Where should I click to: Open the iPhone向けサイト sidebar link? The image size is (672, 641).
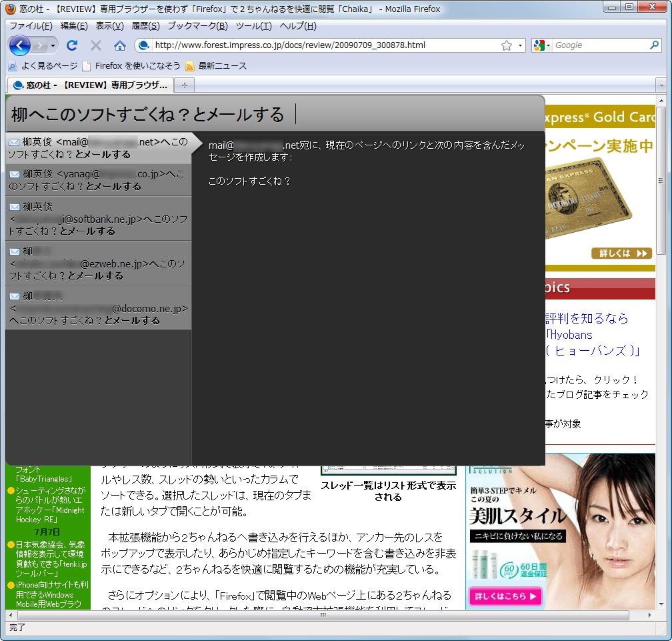click(x=52, y=594)
